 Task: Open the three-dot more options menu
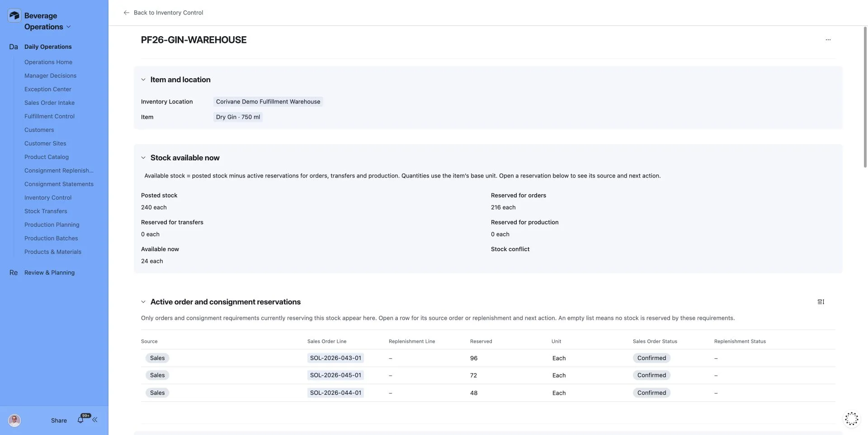point(828,40)
